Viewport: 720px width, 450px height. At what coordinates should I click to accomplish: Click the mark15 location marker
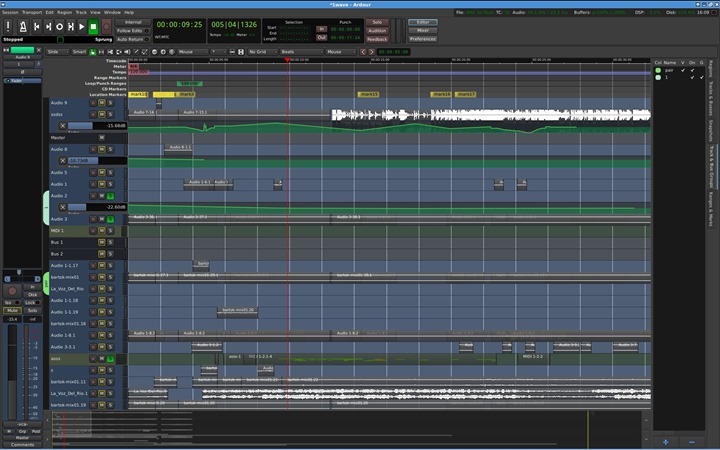pyautogui.click(x=369, y=94)
